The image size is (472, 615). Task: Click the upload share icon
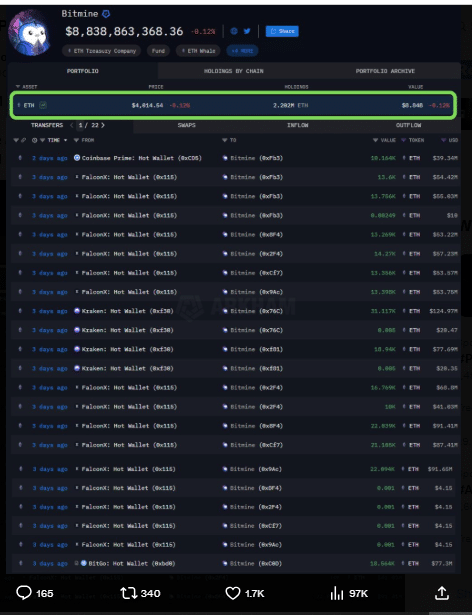(442, 593)
